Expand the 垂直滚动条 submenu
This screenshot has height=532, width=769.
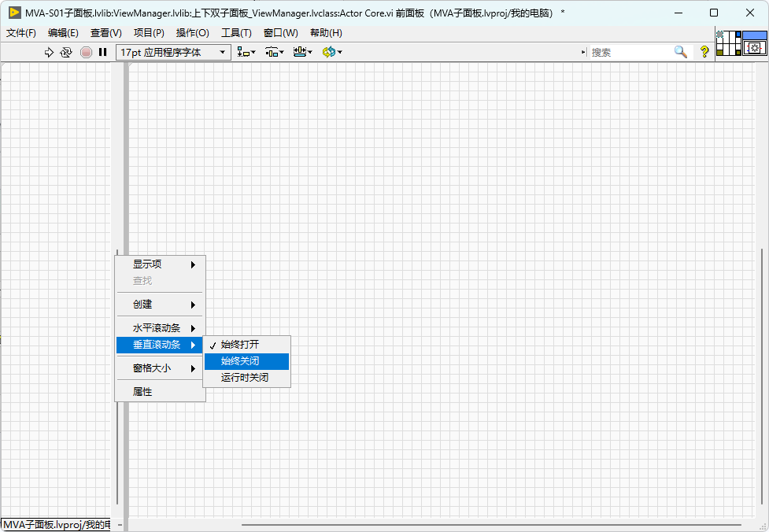(161, 345)
